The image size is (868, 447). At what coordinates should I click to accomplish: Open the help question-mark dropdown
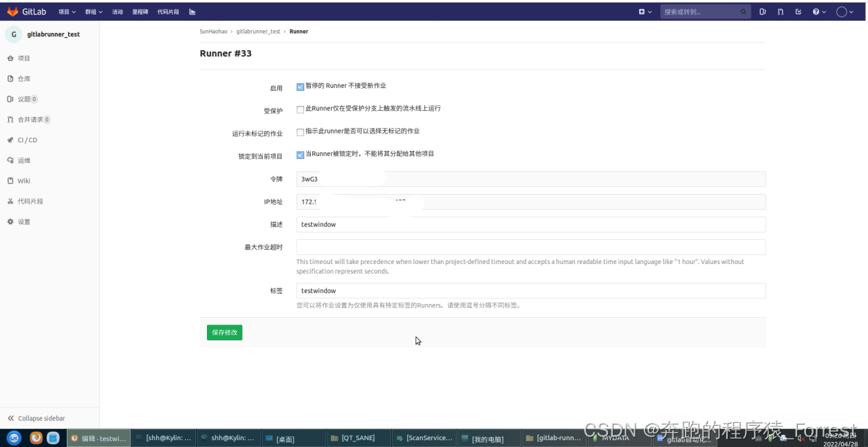pos(818,12)
